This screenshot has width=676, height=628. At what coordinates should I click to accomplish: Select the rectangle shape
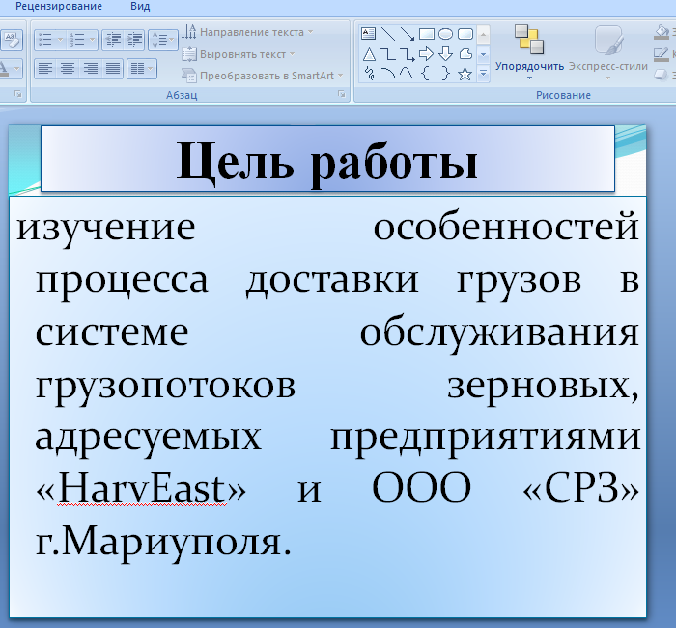426,34
